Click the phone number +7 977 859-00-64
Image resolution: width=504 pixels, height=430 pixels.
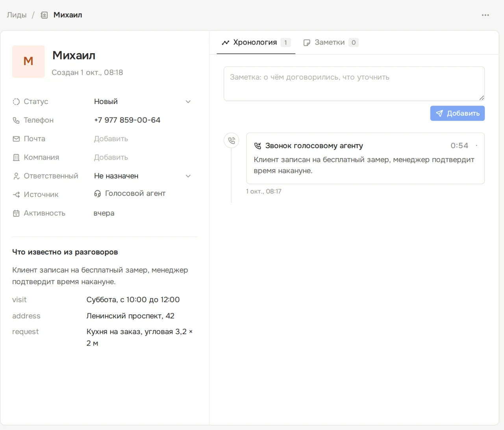pos(127,120)
